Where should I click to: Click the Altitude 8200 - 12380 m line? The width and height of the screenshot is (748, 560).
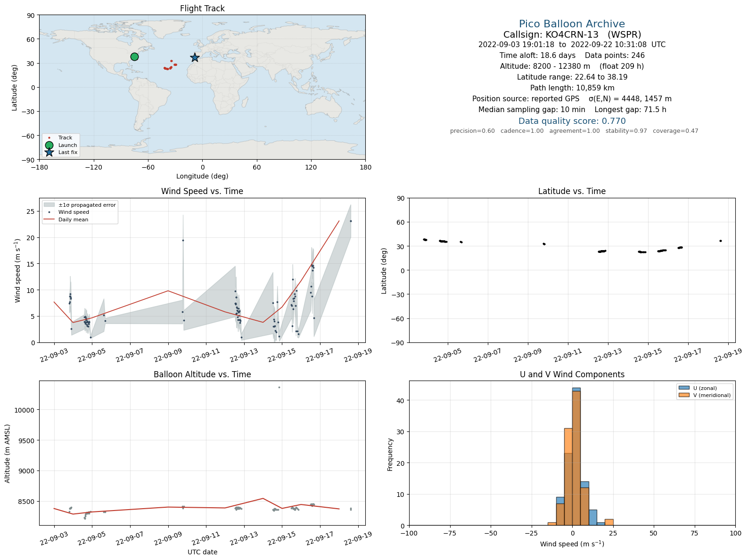572,66
